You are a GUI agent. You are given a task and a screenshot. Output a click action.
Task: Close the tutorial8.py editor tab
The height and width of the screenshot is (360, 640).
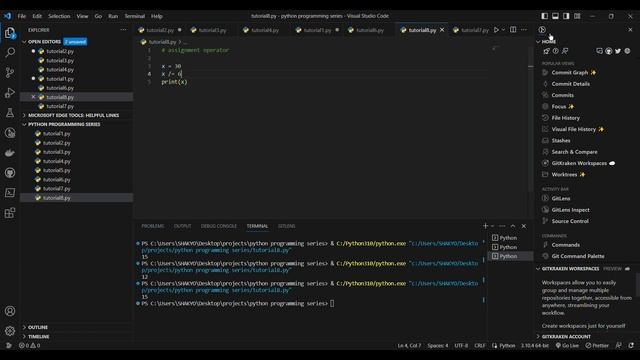tap(442, 30)
